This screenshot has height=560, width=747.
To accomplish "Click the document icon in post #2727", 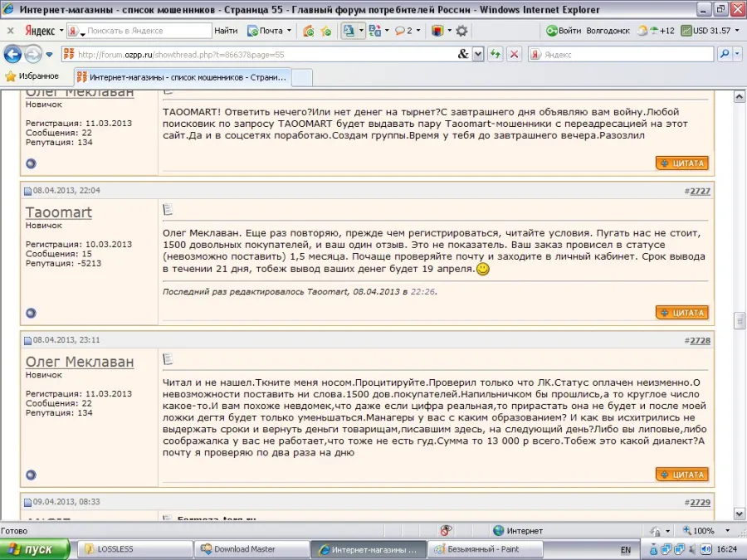I will tap(168, 210).
